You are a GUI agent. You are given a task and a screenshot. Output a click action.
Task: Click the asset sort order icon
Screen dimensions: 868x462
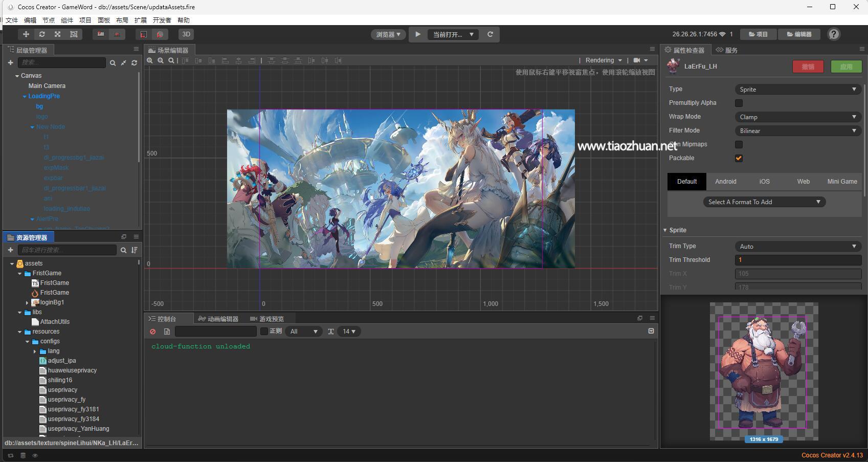(x=134, y=250)
